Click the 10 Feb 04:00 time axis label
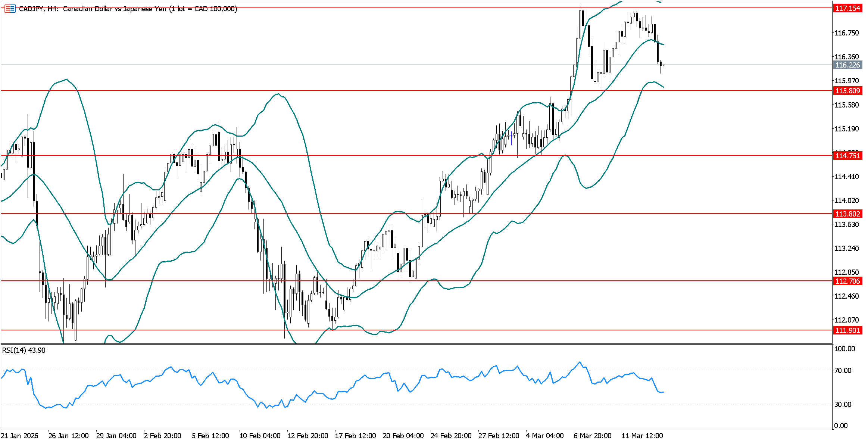 click(260, 436)
